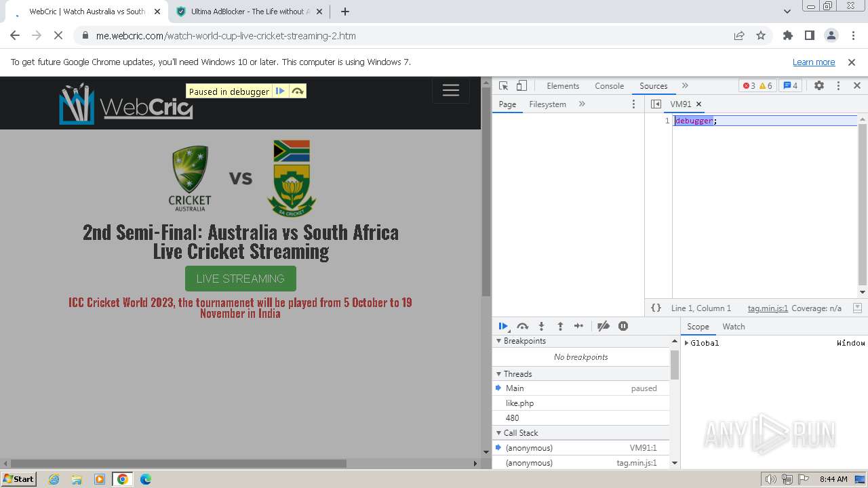Show more DevTools tabs chevron
Image resolution: width=868 pixels, height=488 pixels.
point(685,85)
